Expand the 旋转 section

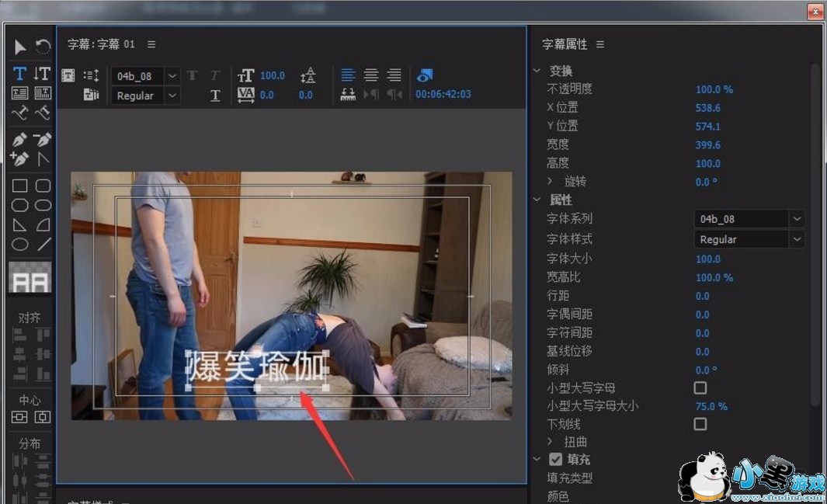tap(550, 182)
